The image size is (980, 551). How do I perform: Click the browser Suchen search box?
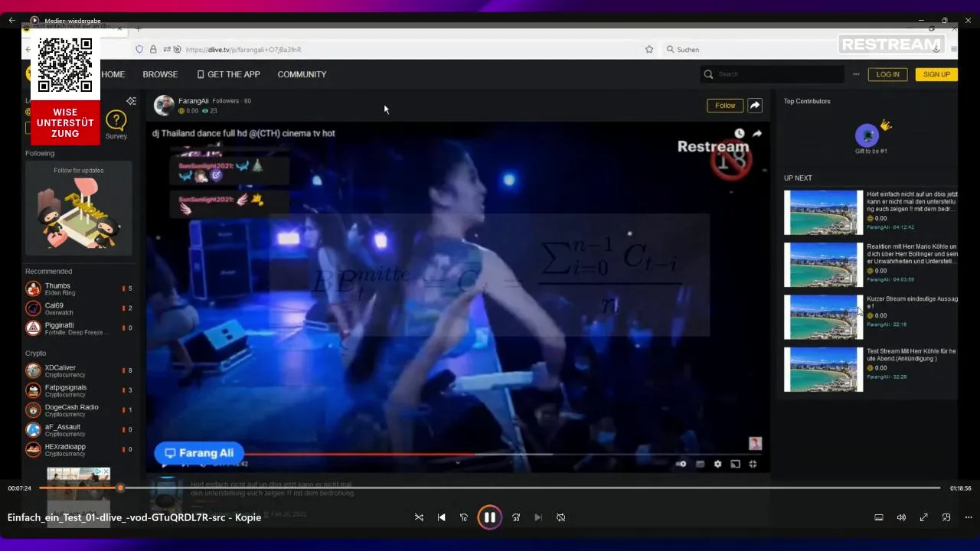pyautogui.click(x=796, y=49)
